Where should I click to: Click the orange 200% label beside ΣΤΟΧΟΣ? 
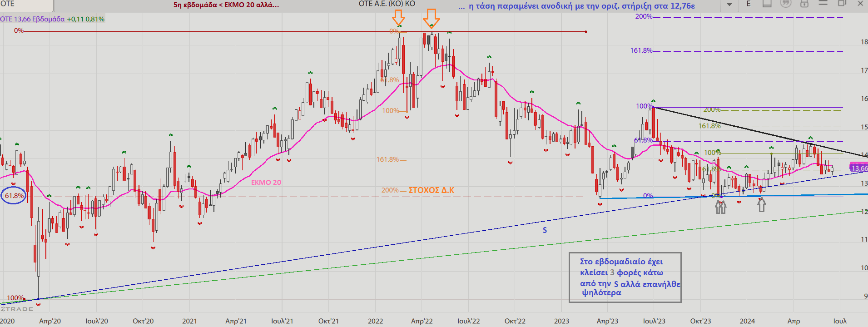click(x=390, y=190)
